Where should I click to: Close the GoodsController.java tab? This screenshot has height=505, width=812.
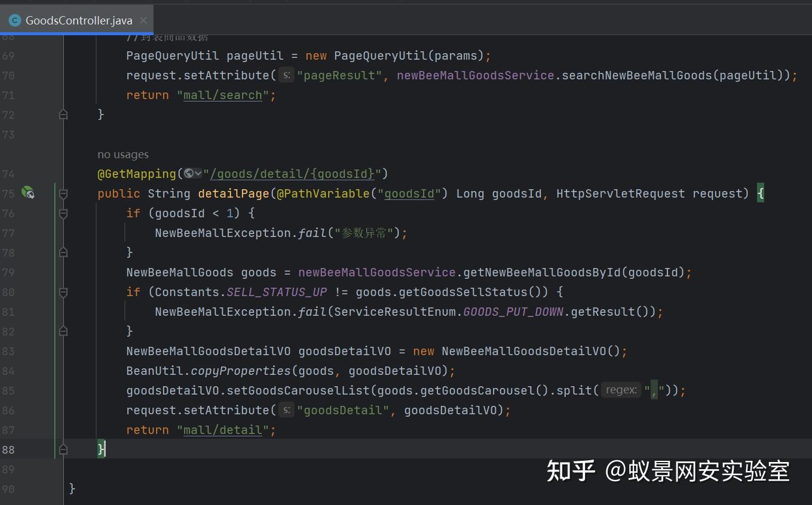point(143,20)
